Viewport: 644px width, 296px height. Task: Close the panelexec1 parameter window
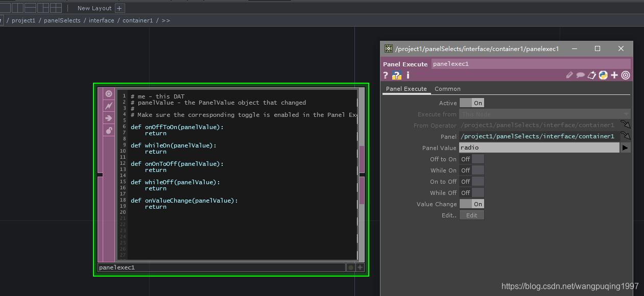tap(621, 48)
